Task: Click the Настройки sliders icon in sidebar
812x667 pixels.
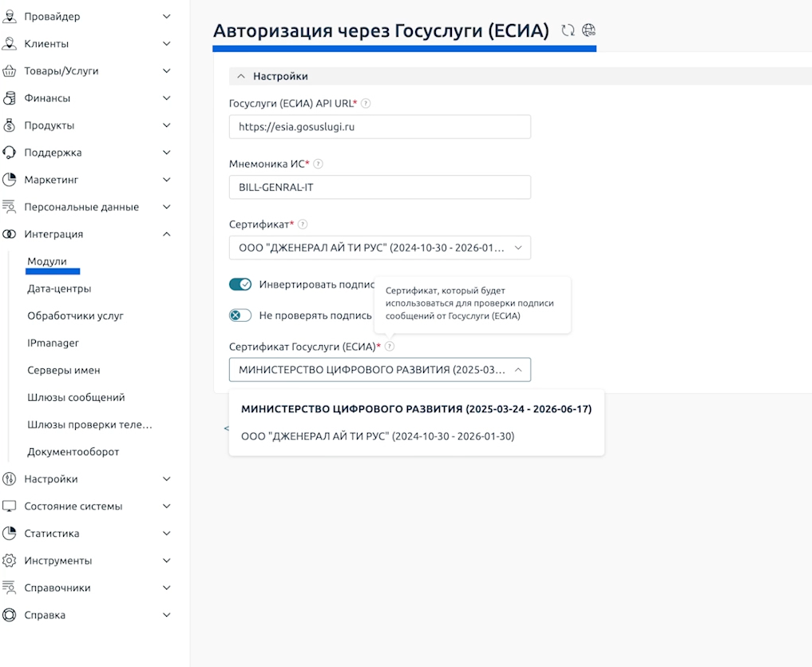Action: click(10, 478)
